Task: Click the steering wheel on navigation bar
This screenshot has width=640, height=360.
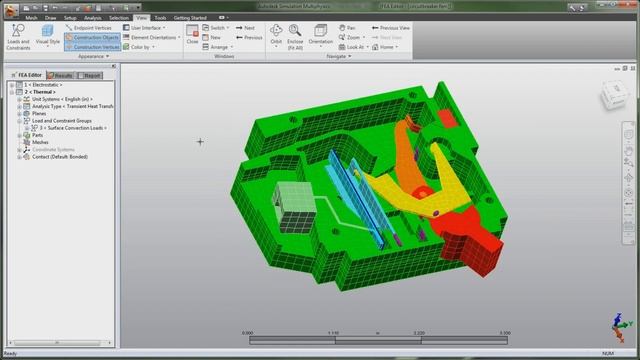Action: point(629,134)
